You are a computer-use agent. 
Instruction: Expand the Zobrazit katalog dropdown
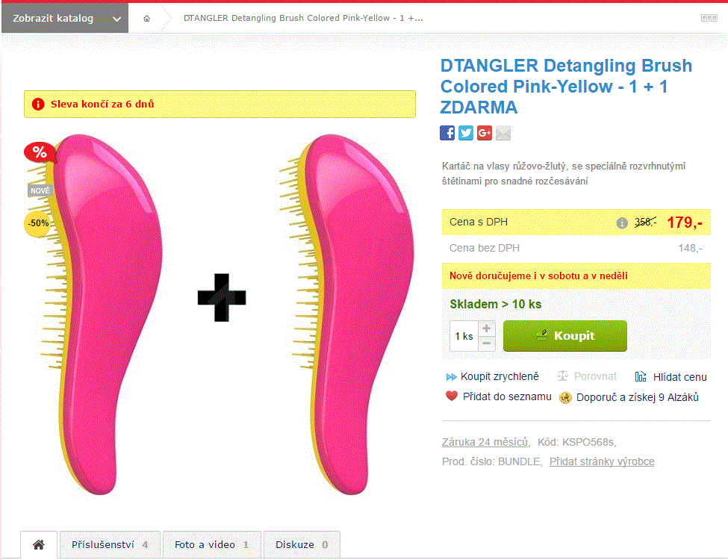[65, 18]
